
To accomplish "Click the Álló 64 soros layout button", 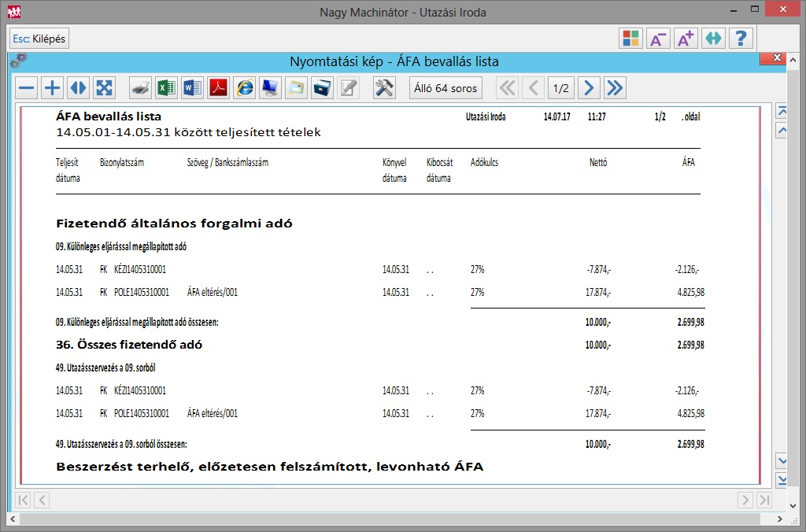I will coord(446,88).
